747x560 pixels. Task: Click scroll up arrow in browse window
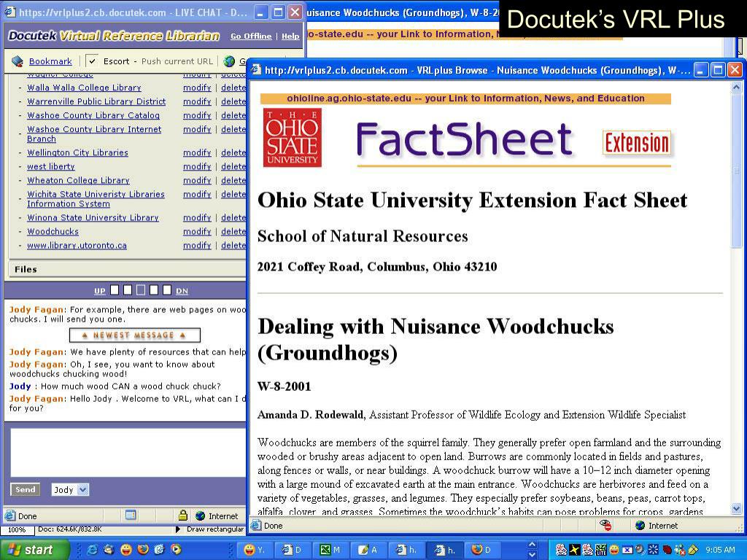tap(736, 87)
